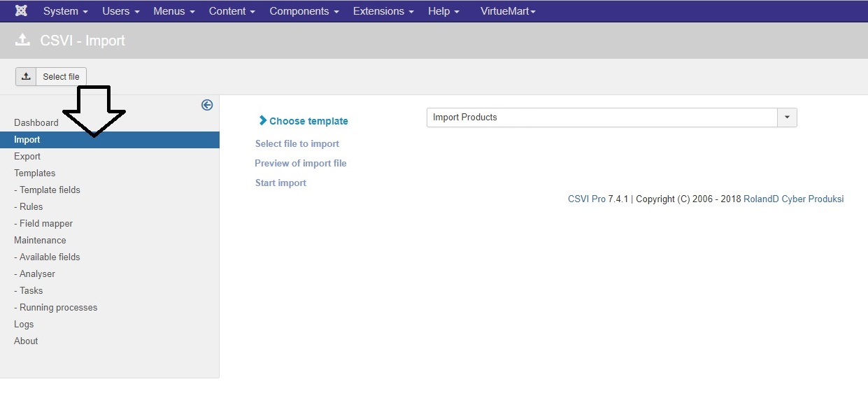This screenshot has width=868, height=412.
Task: Click the Choose template step
Action: coord(304,121)
